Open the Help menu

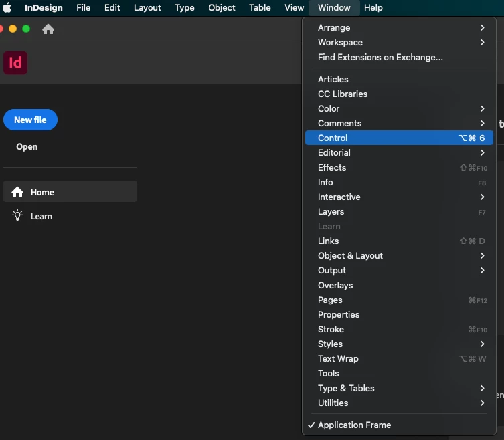[x=373, y=8]
